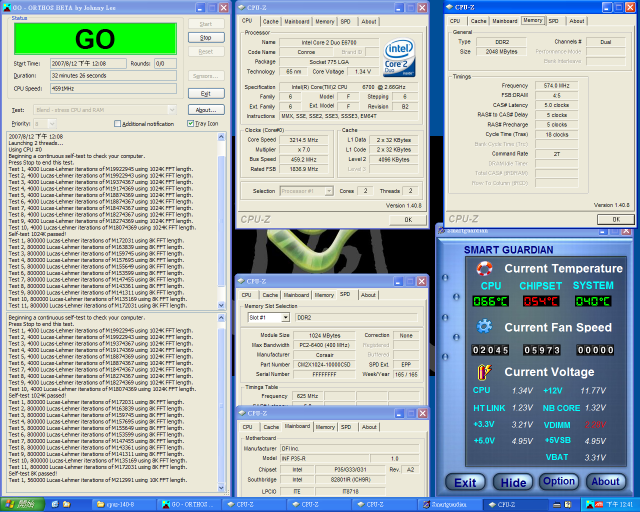This screenshot has width=640, height=512.
Task: Uncheck the Tray Icon checkbox
Action: pyautogui.click(x=190, y=123)
